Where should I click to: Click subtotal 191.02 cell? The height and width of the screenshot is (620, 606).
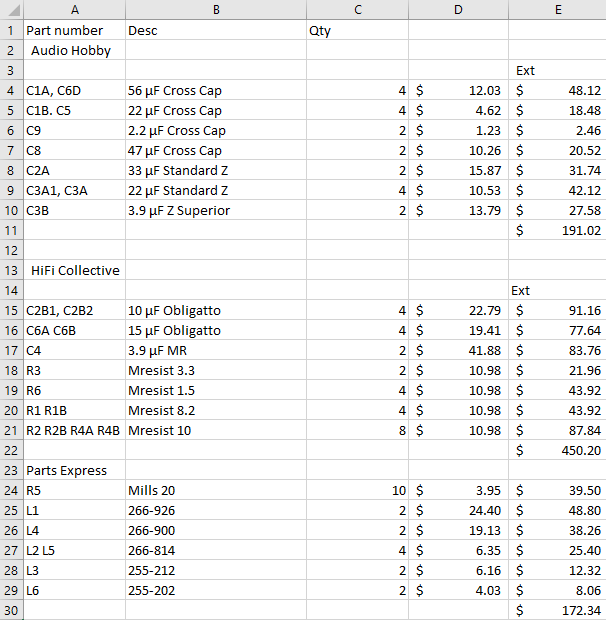click(x=557, y=230)
